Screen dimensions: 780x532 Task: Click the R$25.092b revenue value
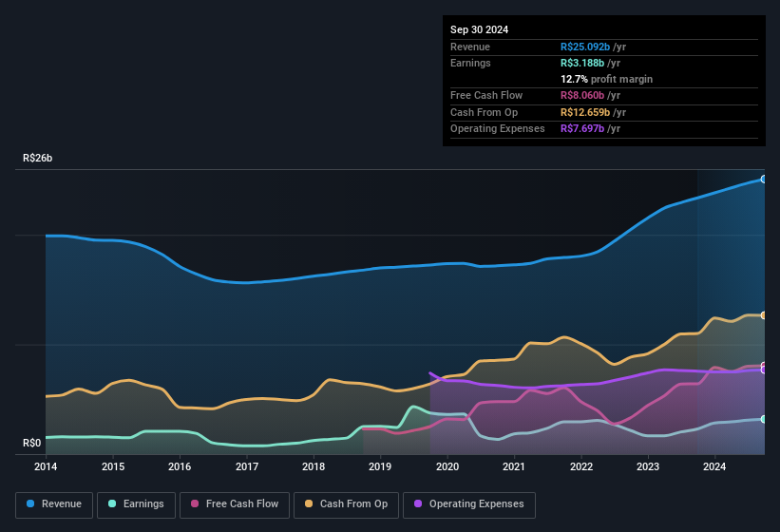585,47
